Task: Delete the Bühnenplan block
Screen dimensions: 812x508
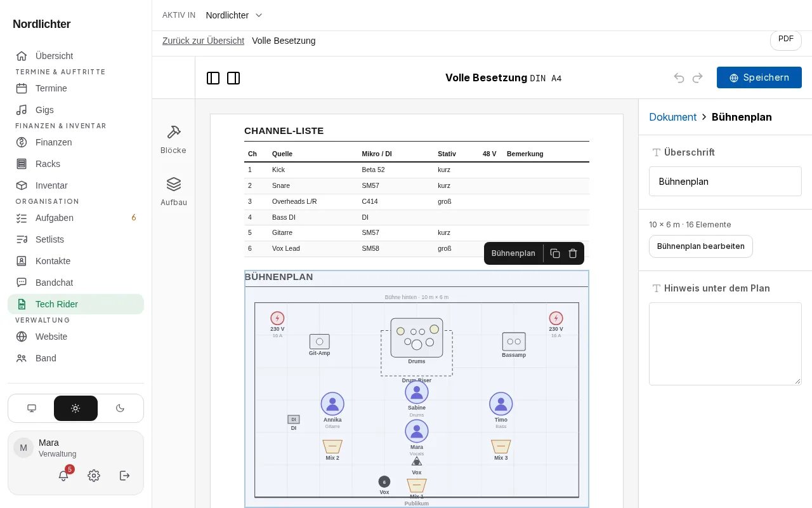Action: tap(573, 253)
